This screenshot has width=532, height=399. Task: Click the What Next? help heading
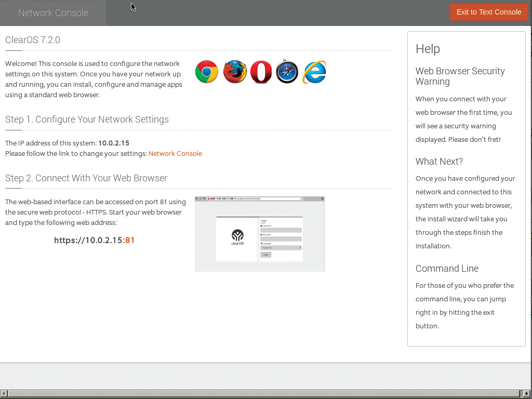point(439,162)
